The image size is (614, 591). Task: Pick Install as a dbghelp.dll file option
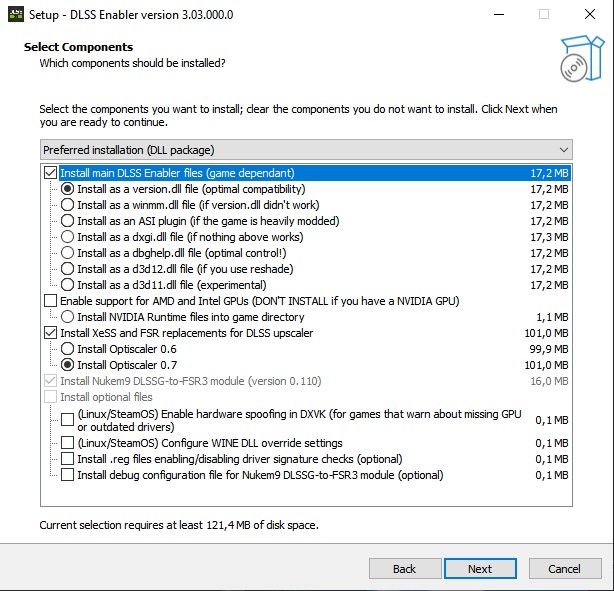[x=67, y=253]
